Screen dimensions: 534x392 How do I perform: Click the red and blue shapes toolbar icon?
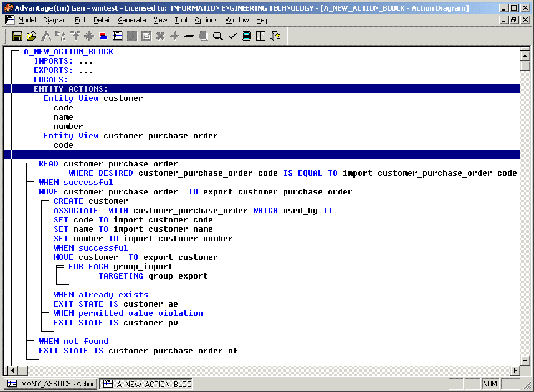103,36
